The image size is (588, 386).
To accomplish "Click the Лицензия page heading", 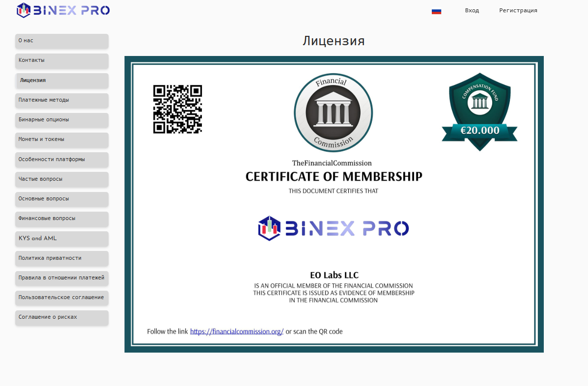I will coord(334,41).
